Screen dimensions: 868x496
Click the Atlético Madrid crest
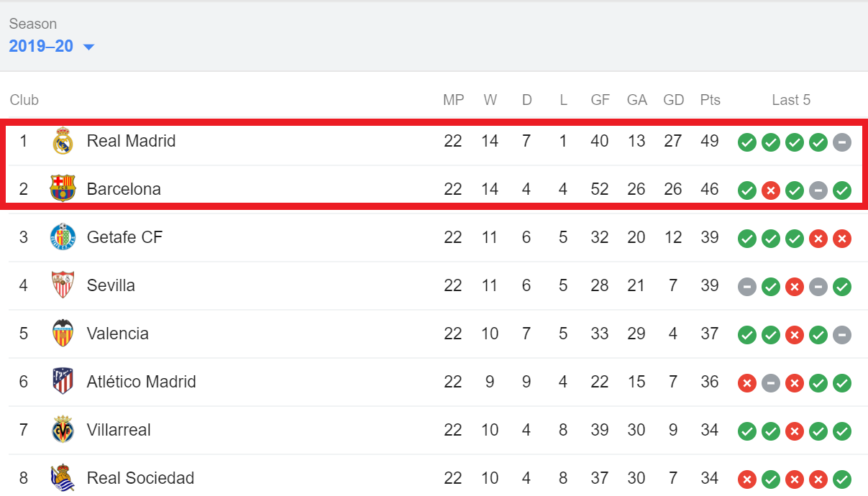pyautogui.click(x=63, y=382)
